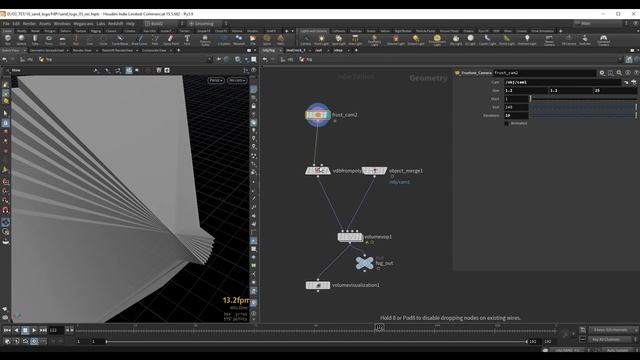Click the frust_cam2 node
Viewport: 640px width, 360px height.
coord(318,115)
